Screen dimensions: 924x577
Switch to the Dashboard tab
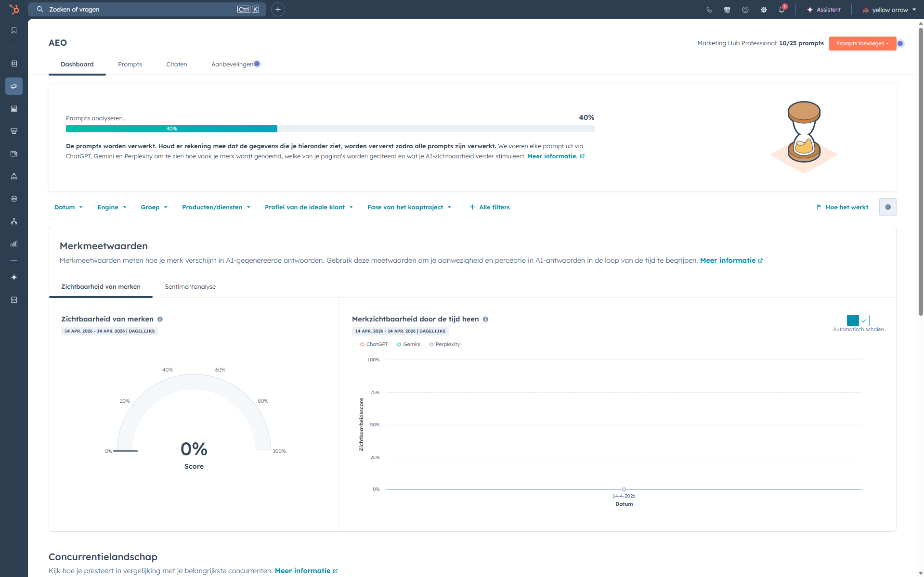pos(77,64)
